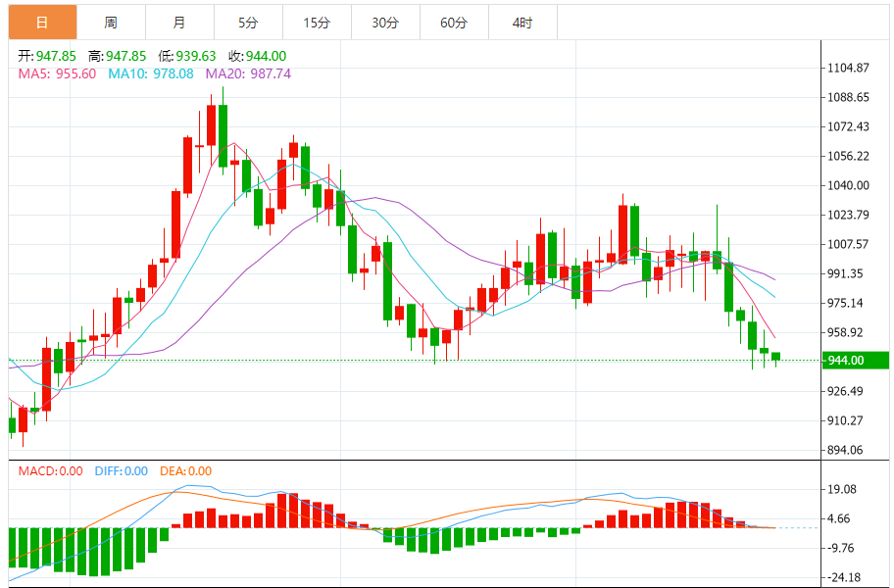This screenshot has height=588, width=894.
Task: Click the 1072.43 price axis label
Action: tap(848, 126)
